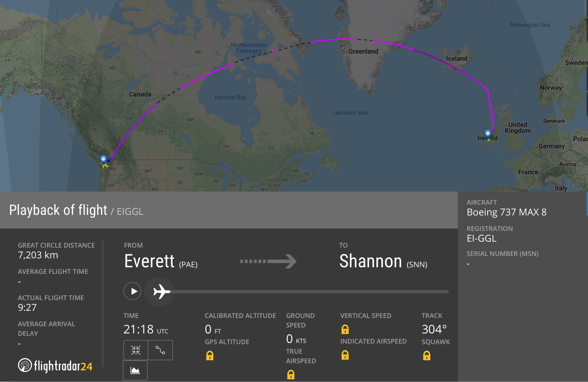The width and height of the screenshot is (588, 382).
Task: Open the altitude and speed graph icon
Action: 135,370
